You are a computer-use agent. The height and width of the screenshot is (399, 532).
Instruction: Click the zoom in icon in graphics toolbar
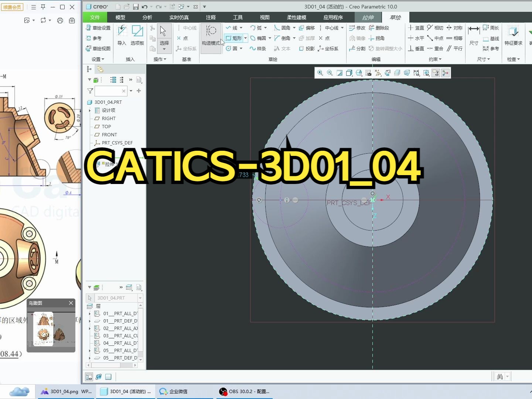(x=320, y=73)
